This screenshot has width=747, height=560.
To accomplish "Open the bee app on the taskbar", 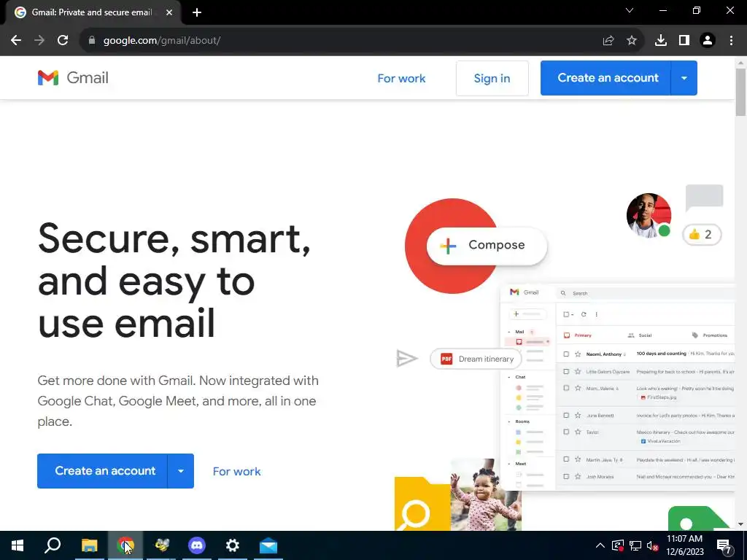I will 161,545.
